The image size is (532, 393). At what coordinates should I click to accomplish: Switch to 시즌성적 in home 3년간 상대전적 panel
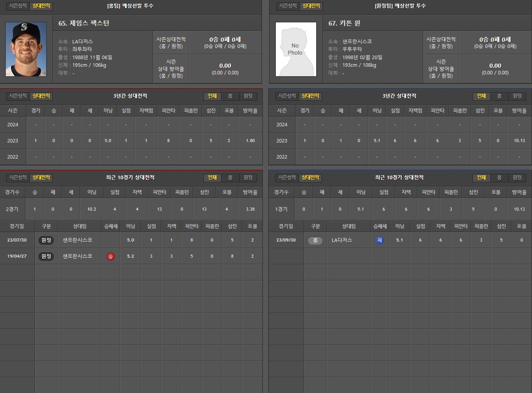click(x=17, y=96)
